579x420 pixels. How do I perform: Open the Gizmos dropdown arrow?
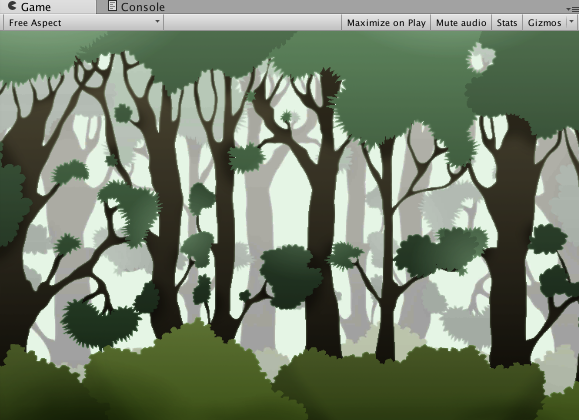572,22
